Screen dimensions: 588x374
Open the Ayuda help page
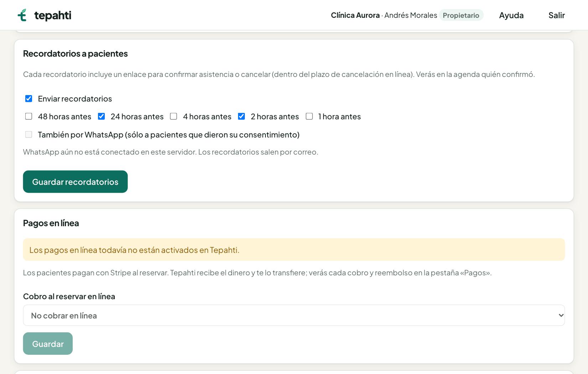click(511, 15)
